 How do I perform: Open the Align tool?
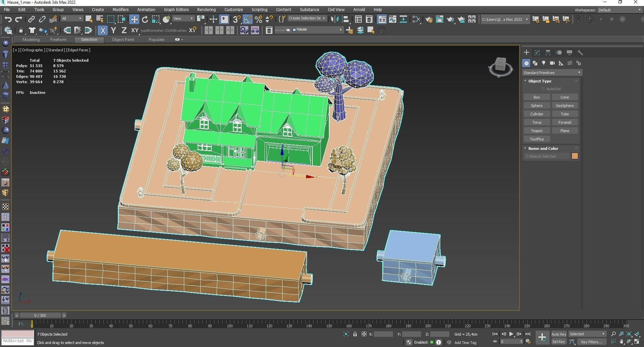click(345, 19)
